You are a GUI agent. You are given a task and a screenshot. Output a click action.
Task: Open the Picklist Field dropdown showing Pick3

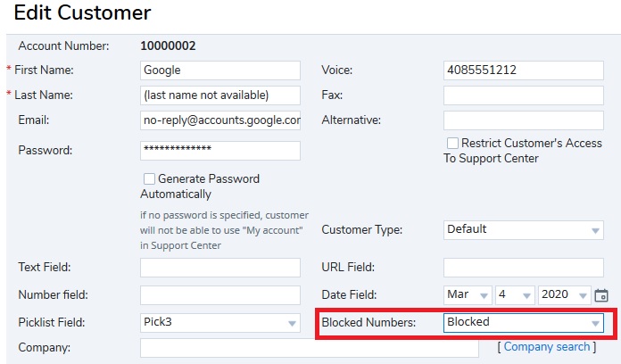point(219,323)
